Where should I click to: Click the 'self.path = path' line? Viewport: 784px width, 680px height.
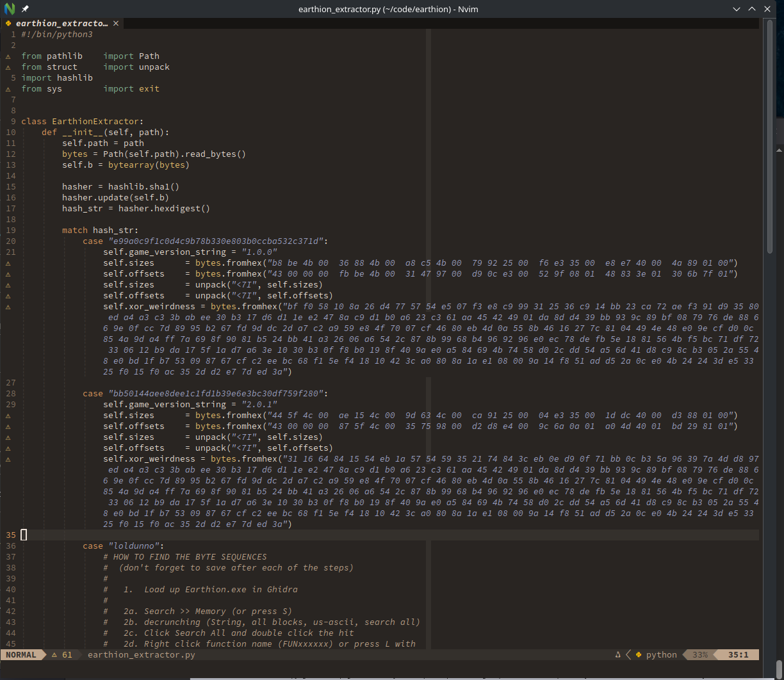pyautogui.click(x=103, y=143)
